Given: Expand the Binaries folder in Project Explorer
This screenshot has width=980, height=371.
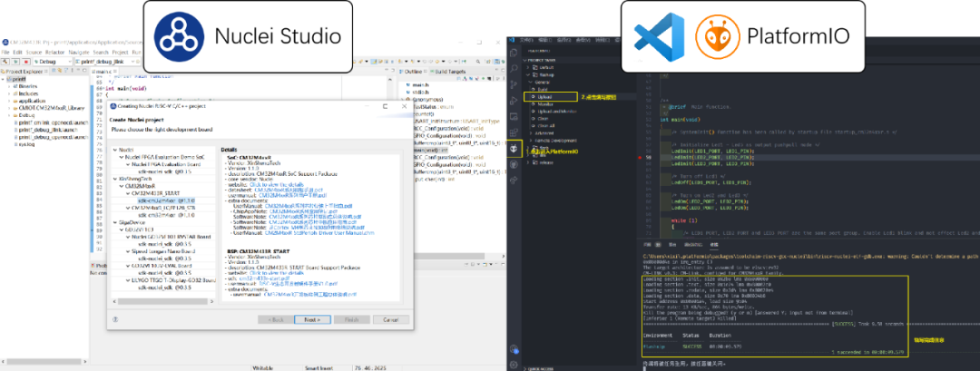Looking at the screenshot, I should pos(9,86).
